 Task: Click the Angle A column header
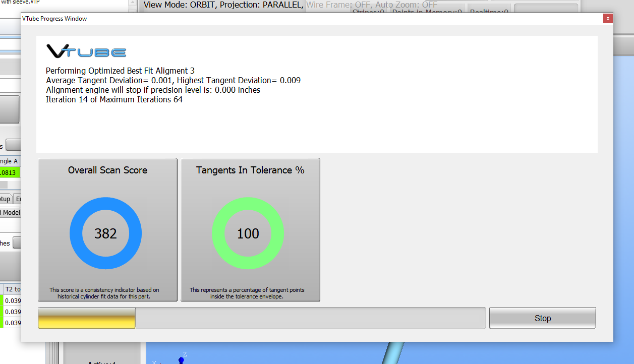[9, 161]
